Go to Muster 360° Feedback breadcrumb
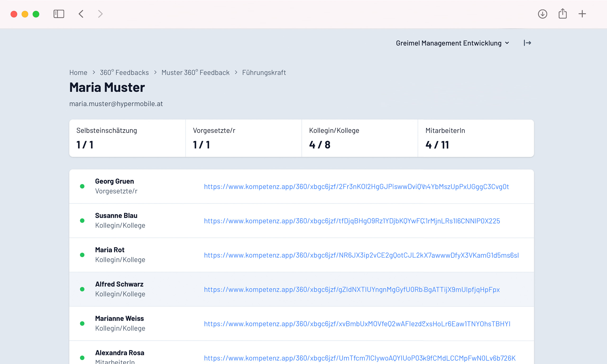Screen dimensions: 607x364 pos(195,73)
